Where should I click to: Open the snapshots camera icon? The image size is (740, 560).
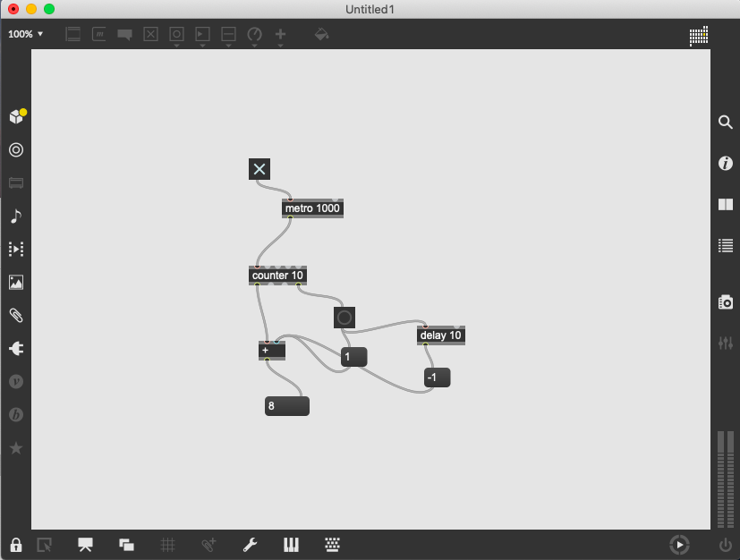coord(726,302)
